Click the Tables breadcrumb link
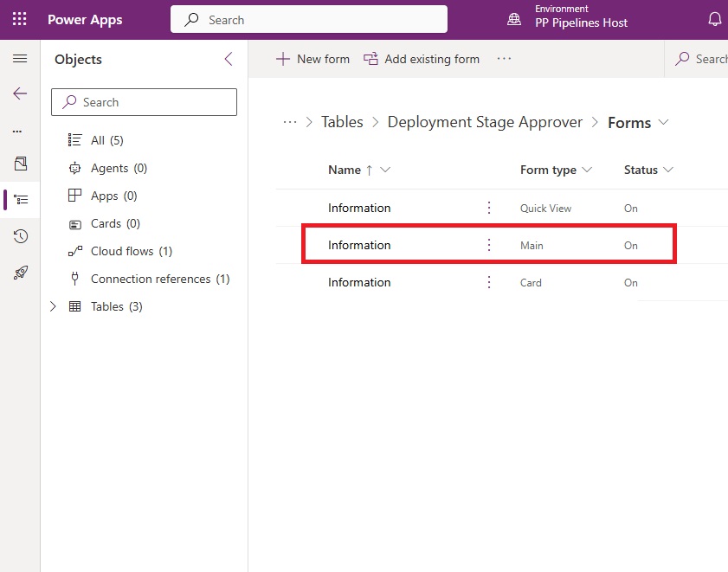This screenshot has width=728, height=572. click(x=342, y=122)
